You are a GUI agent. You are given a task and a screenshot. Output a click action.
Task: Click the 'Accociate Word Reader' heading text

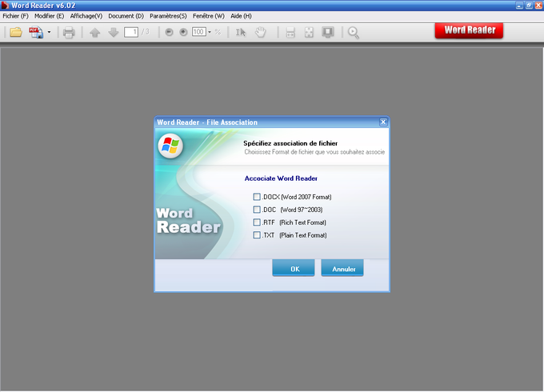pyautogui.click(x=281, y=178)
